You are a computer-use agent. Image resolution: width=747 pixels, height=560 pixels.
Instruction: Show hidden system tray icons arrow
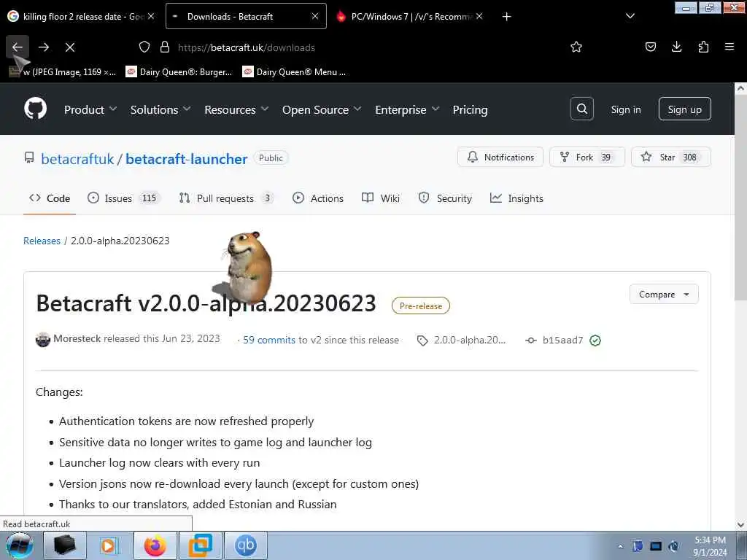[x=620, y=546]
